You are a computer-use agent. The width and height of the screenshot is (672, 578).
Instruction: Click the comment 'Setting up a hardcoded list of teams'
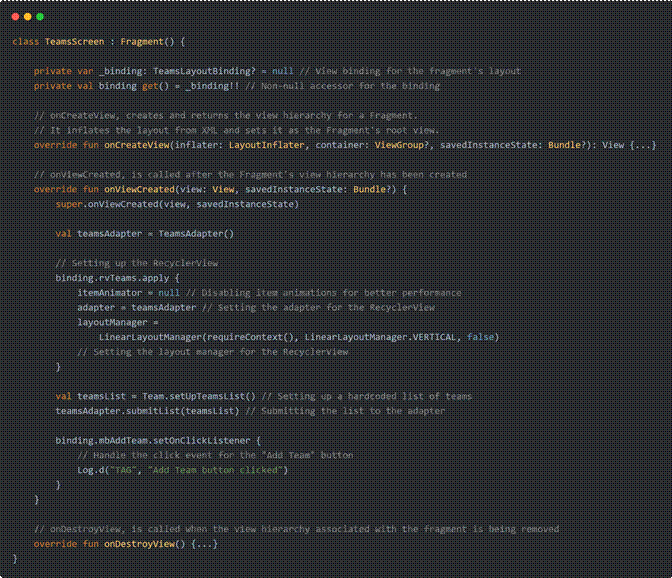click(366, 396)
